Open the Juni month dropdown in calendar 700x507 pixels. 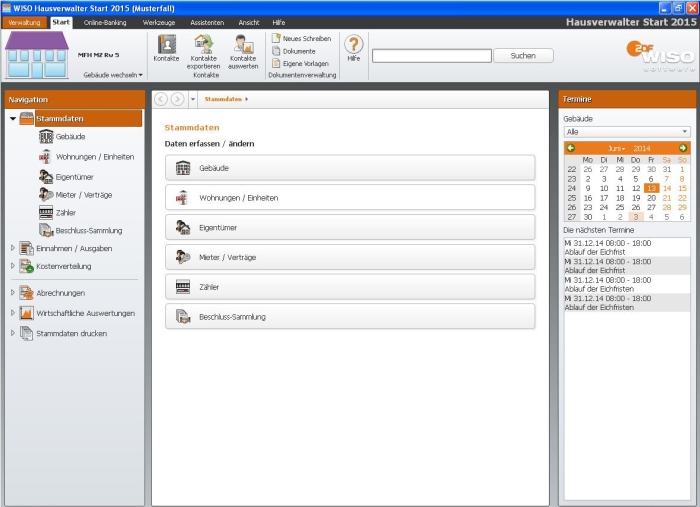click(x=617, y=148)
